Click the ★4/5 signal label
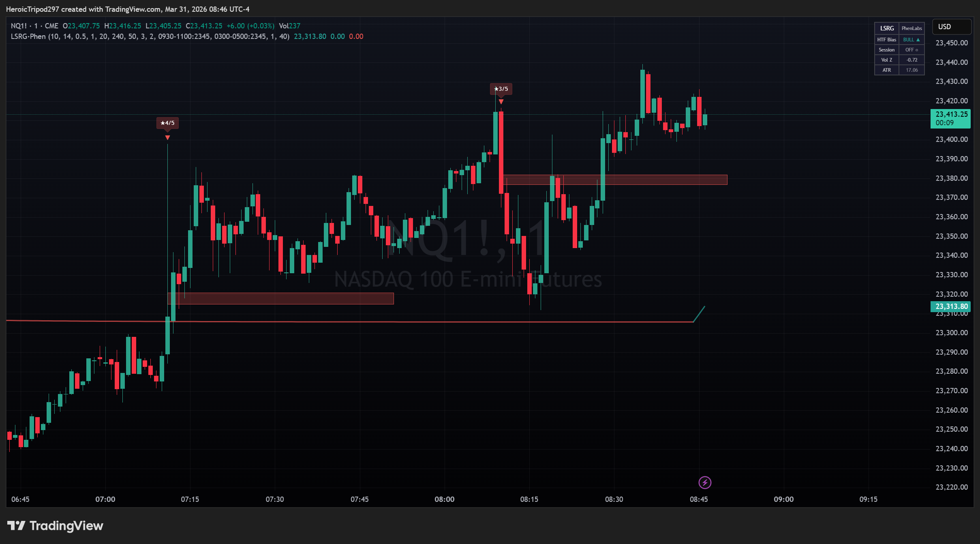The image size is (980, 544). tap(167, 123)
